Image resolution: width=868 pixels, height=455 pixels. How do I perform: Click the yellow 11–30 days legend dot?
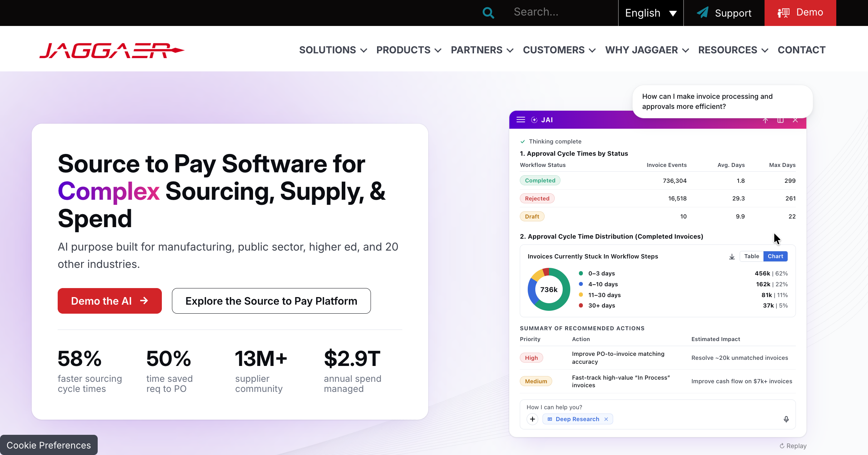click(581, 295)
